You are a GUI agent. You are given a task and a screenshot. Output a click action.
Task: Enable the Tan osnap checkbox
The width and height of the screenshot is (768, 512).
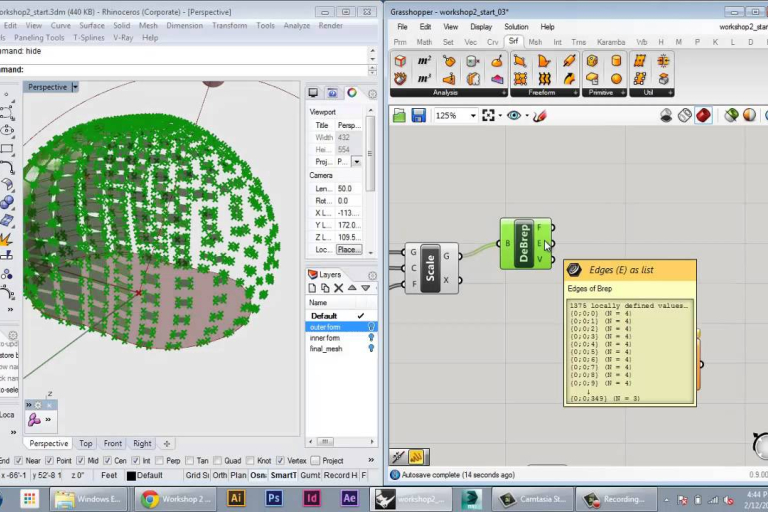(x=190, y=461)
